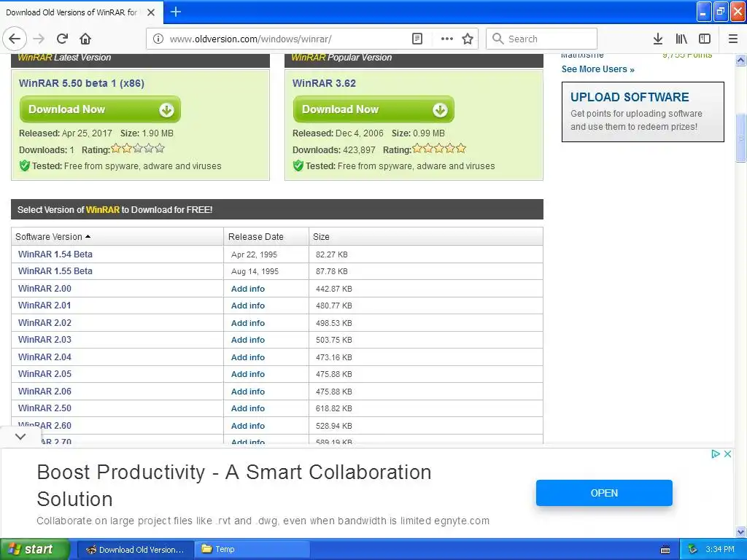Switch to Temp folder taskbar button
Viewport: 747px width, 560px height.
[x=252, y=550]
